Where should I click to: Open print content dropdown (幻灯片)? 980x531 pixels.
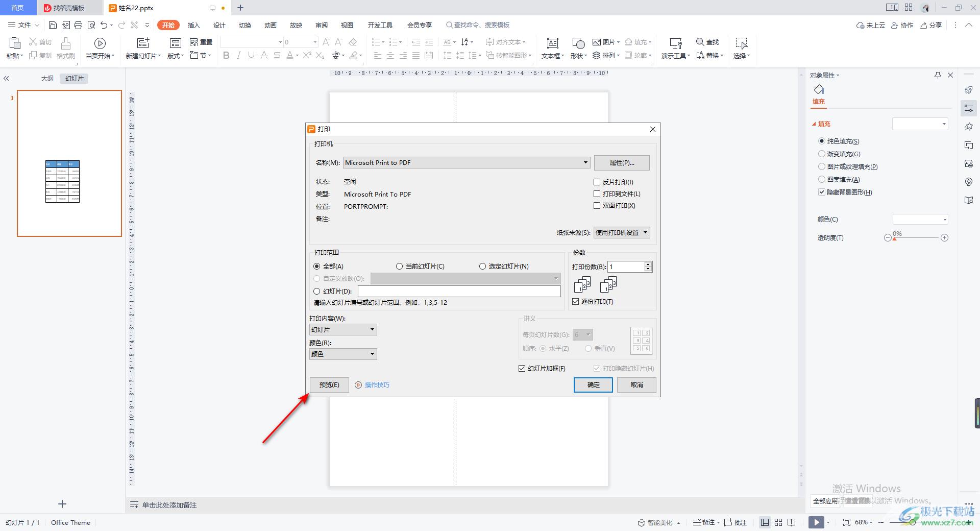(x=343, y=329)
